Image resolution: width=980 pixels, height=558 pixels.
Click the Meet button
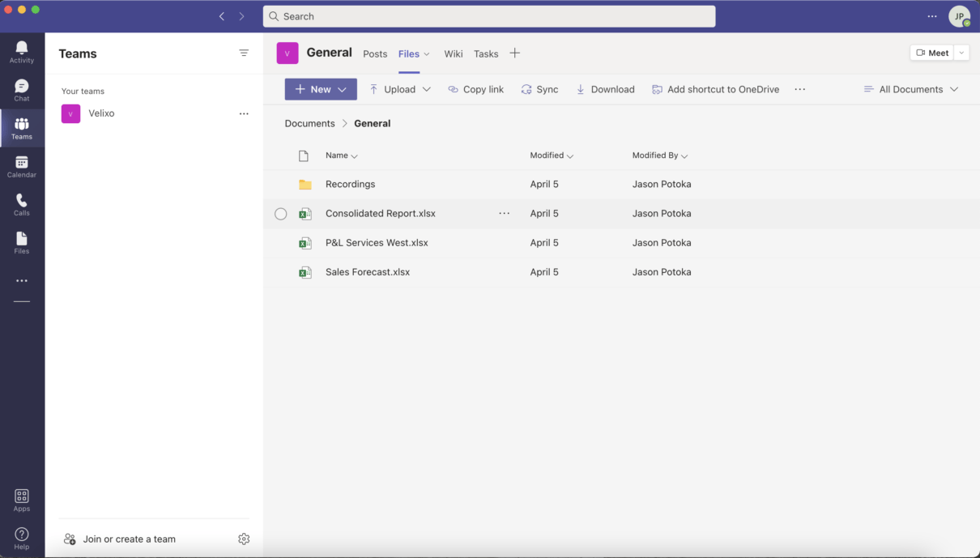(931, 52)
